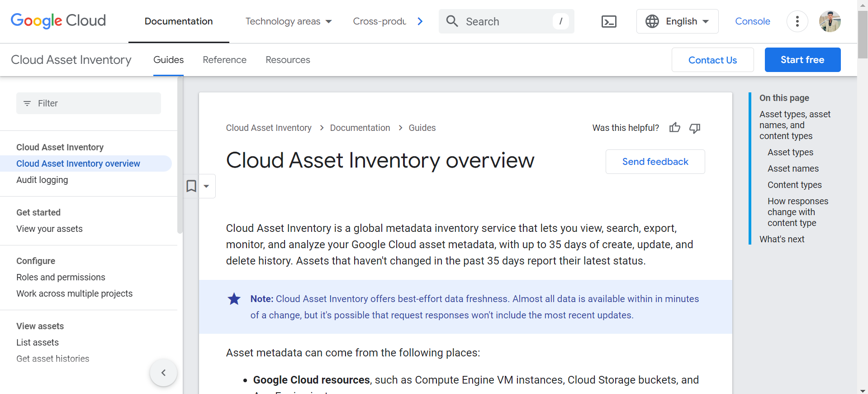868x394 pixels.
Task: Click the search magnifier icon
Action: click(452, 21)
